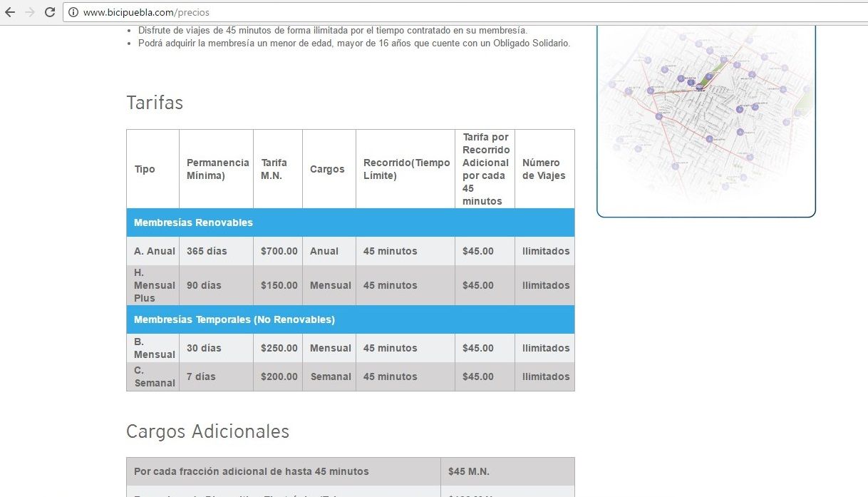
Task: Click the Cargos Adicionales heading
Action: pos(207,431)
